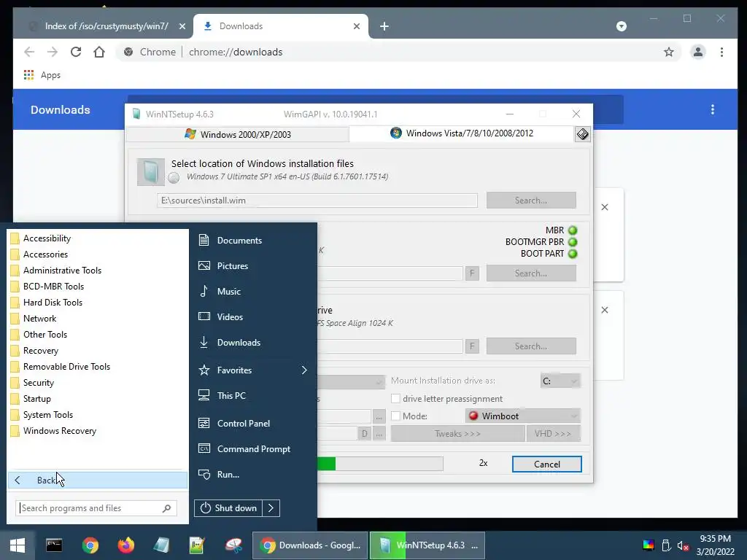The image size is (747, 560).
Task: Switch to Index of /iso/crustymusty/win7/ tab
Action: coord(107,26)
